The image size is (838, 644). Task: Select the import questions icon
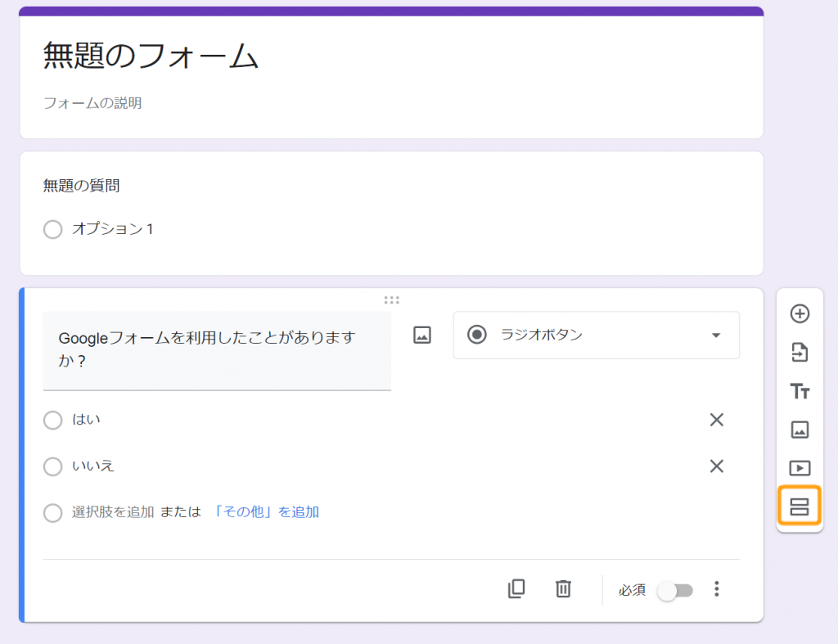(800, 353)
